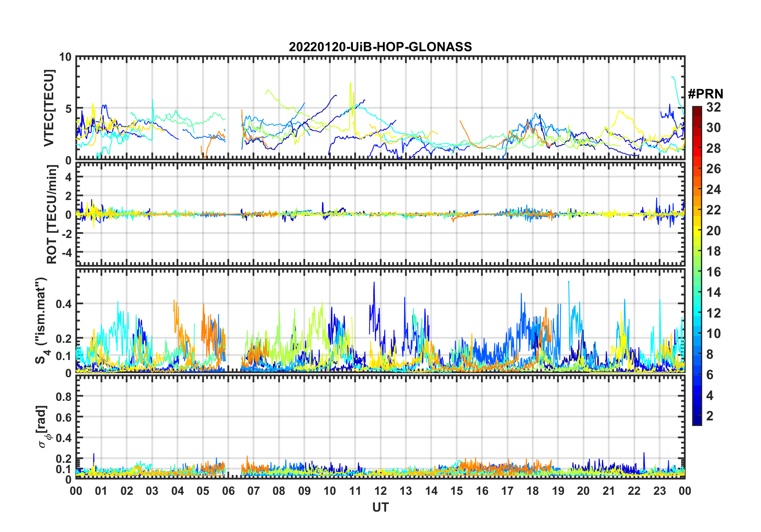Click colorbar tick label 8

tap(710, 354)
